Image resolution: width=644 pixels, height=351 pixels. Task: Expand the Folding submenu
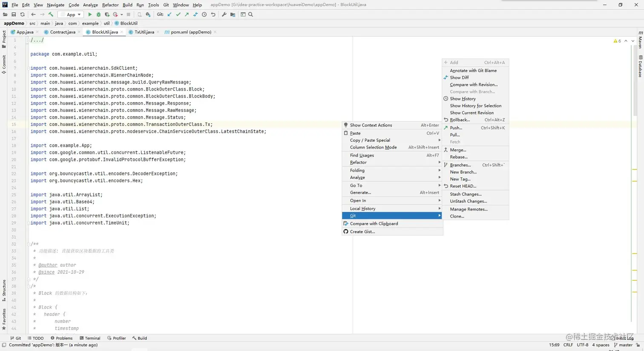392,170
